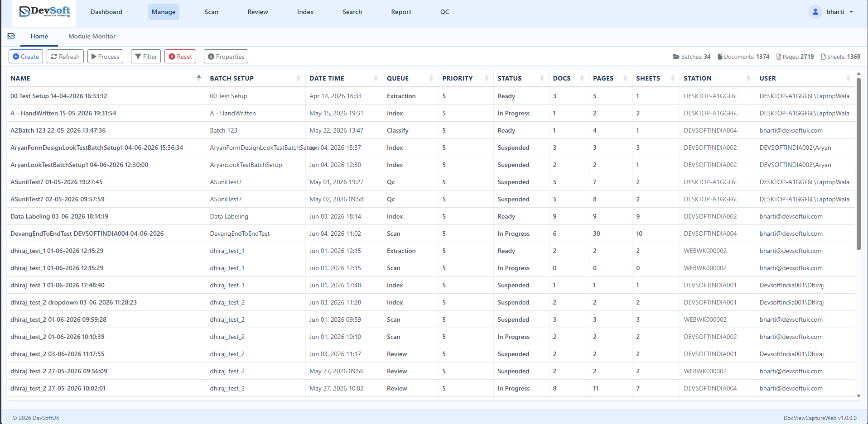This screenshot has width=868, height=424.
Task: Click the Documents count icon
Action: tap(720, 57)
